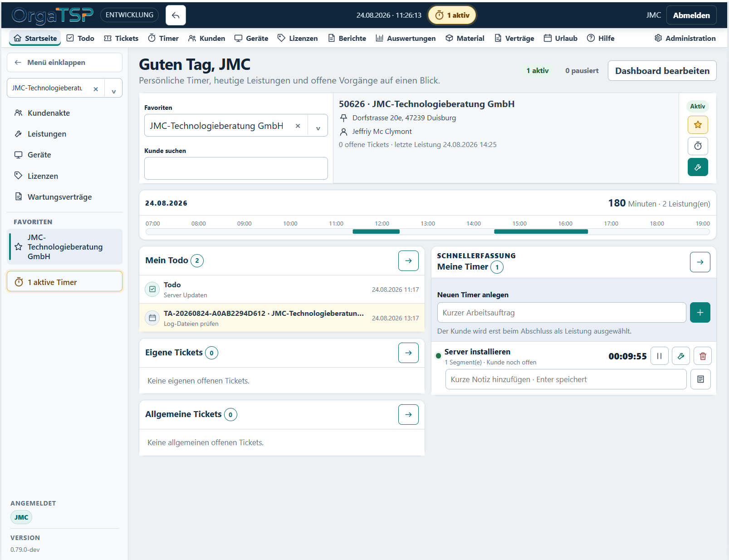The width and height of the screenshot is (729, 560).
Task: Go to Tickets in navigation bar
Action: click(x=121, y=38)
